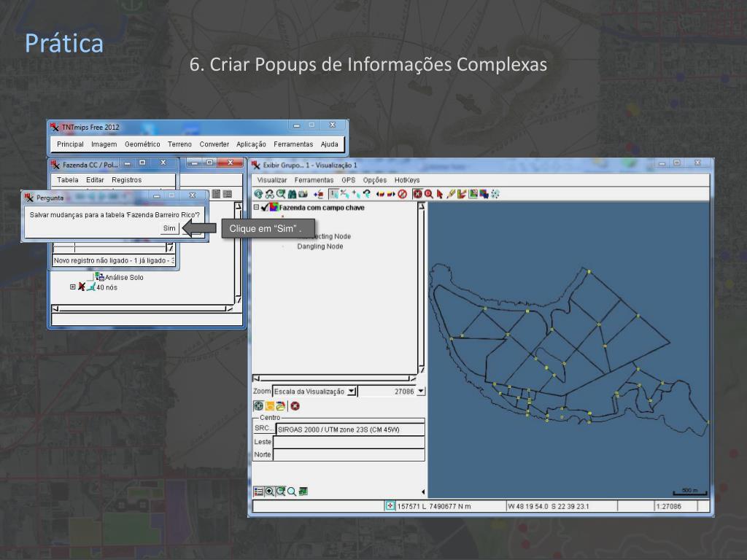The height and width of the screenshot is (560, 747).
Task: Click the linked-rings icon in view toolbar
Action: 270,194
